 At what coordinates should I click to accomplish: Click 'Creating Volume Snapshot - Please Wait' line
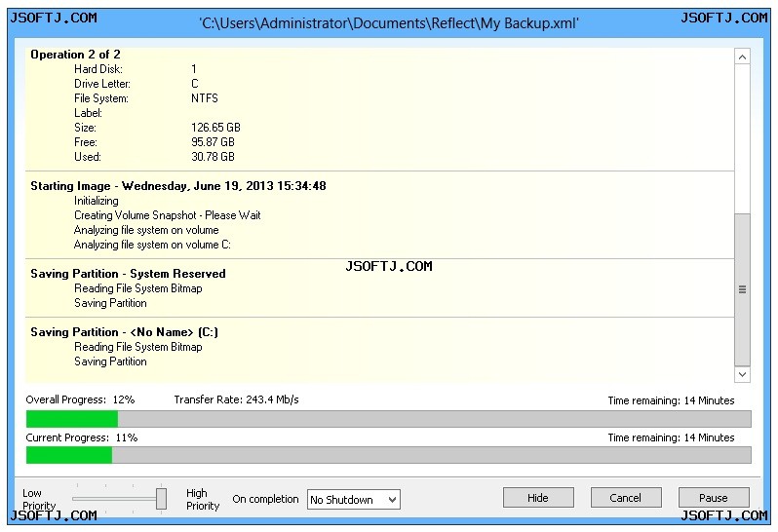point(168,215)
